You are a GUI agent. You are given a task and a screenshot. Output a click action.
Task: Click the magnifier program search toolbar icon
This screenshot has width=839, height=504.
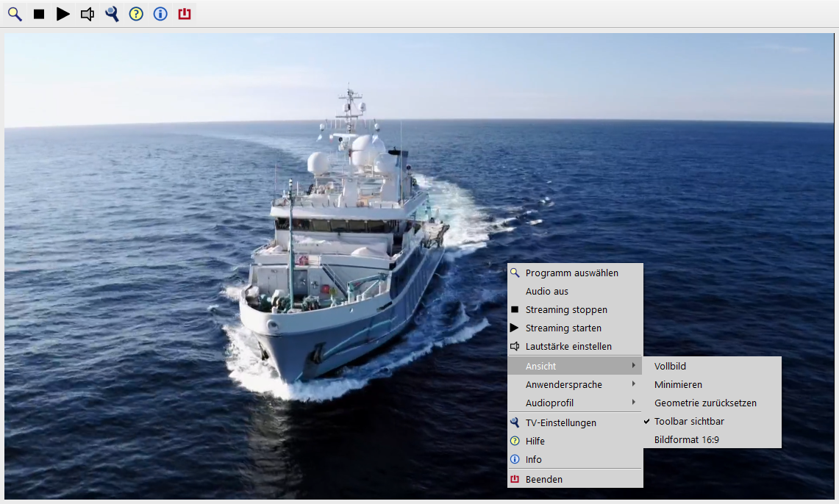pyautogui.click(x=15, y=14)
